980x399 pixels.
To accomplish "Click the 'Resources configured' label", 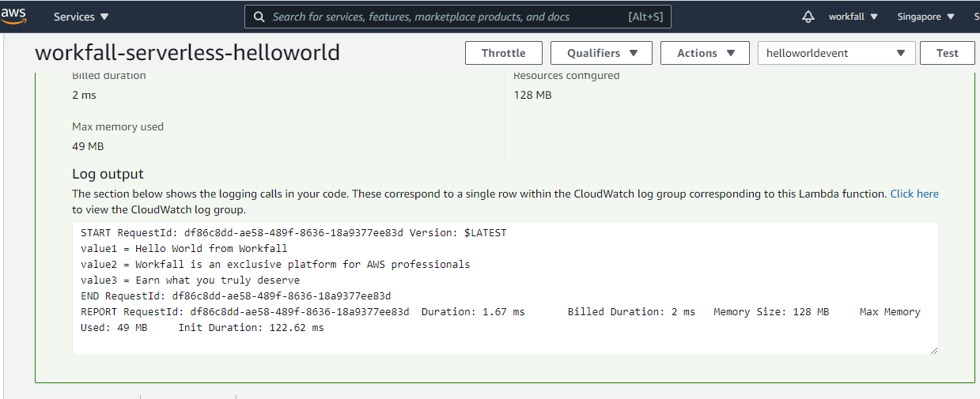I will tap(566, 76).
